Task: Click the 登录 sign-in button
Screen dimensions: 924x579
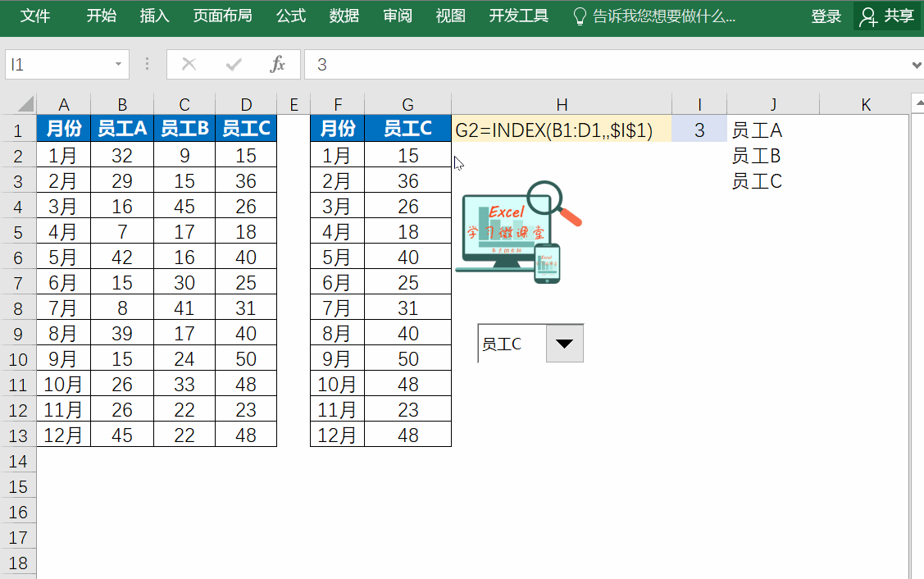Action: point(826,16)
